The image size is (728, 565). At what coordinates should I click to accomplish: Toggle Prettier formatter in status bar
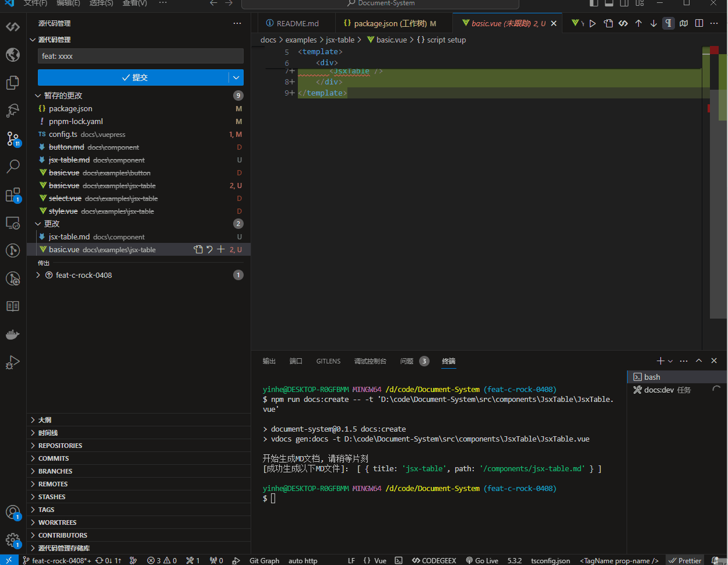[x=685, y=560]
